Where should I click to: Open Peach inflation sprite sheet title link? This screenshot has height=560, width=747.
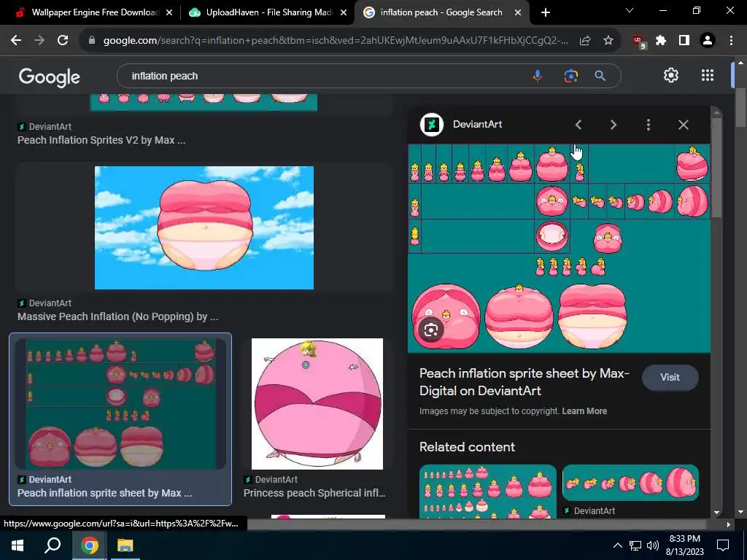click(x=524, y=382)
